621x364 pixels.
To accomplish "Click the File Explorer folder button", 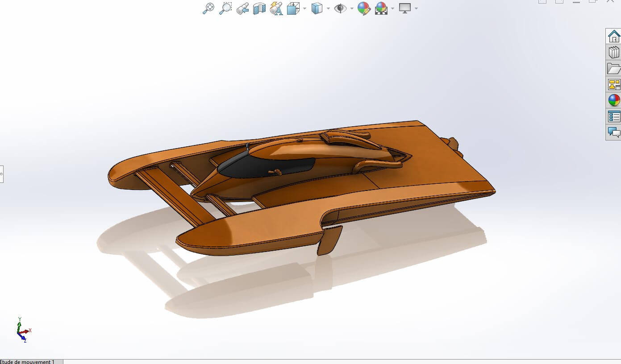I will point(614,68).
